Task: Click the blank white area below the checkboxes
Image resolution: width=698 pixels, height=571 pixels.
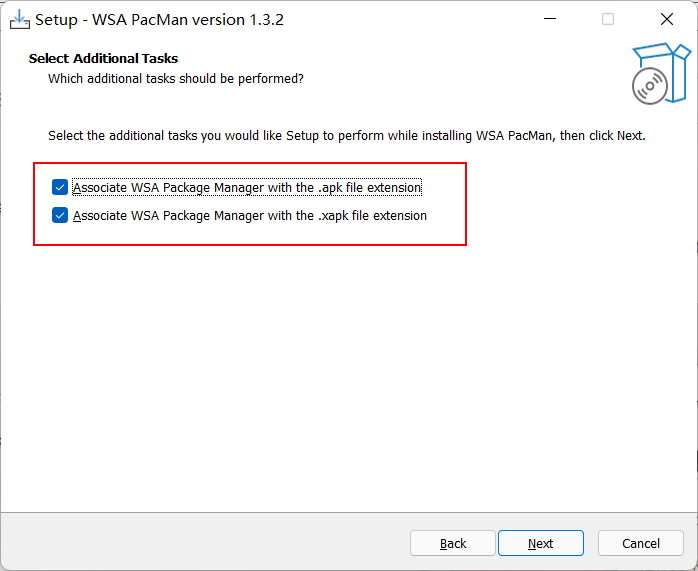Action: pos(350,370)
